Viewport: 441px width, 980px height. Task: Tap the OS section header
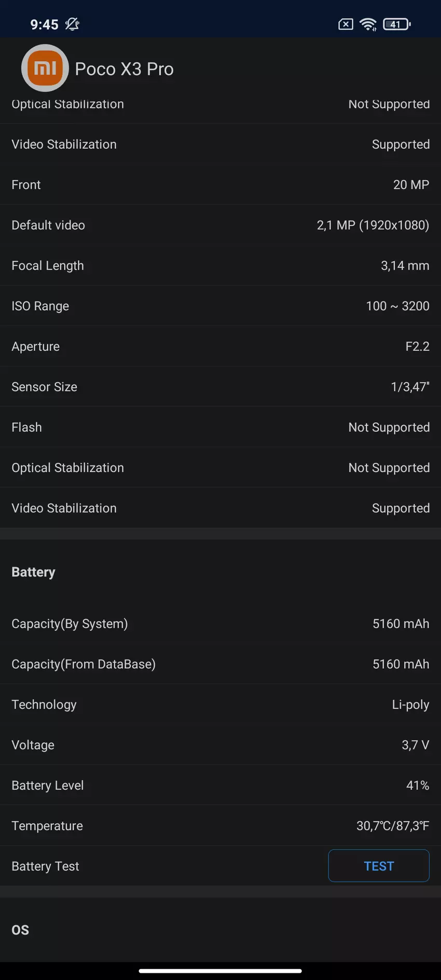(x=20, y=930)
